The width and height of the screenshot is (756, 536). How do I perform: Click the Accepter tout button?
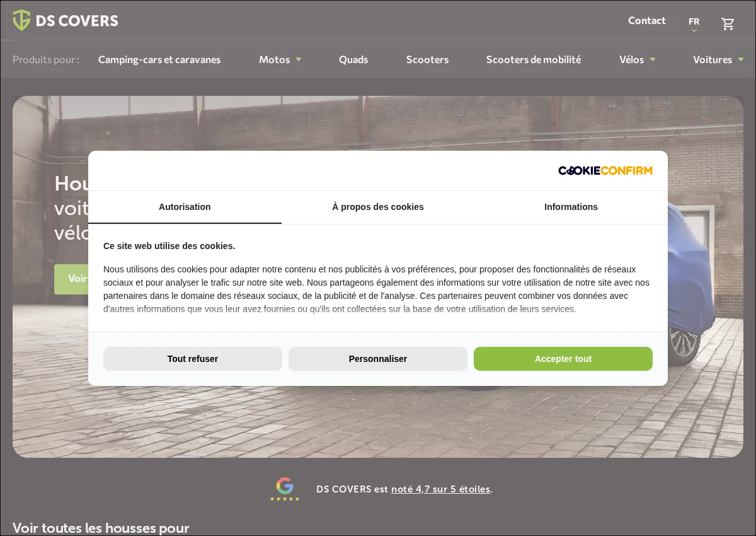[x=563, y=359]
